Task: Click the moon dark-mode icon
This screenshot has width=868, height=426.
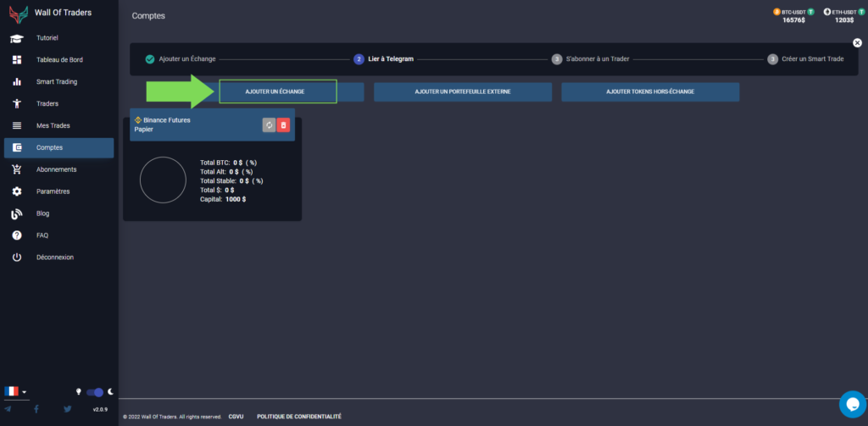Action: (x=111, y=391)
